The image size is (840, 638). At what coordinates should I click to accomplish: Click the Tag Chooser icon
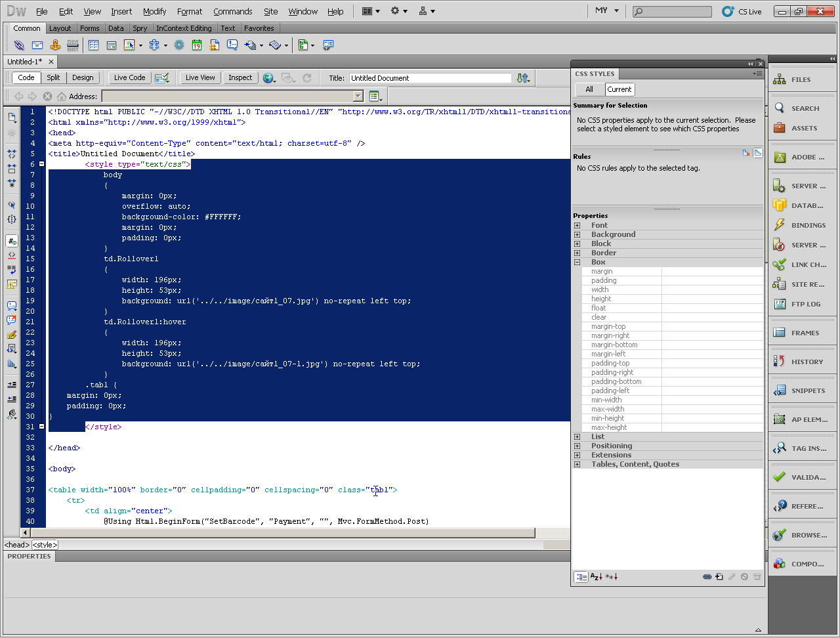328,45
